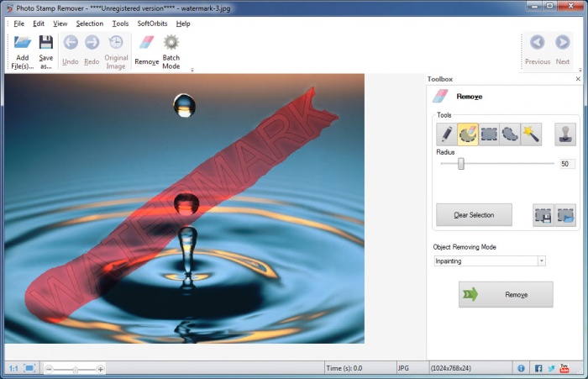Click the Radius value field
This screenshot has width=588, height=379.
click(x=567, y=164)
